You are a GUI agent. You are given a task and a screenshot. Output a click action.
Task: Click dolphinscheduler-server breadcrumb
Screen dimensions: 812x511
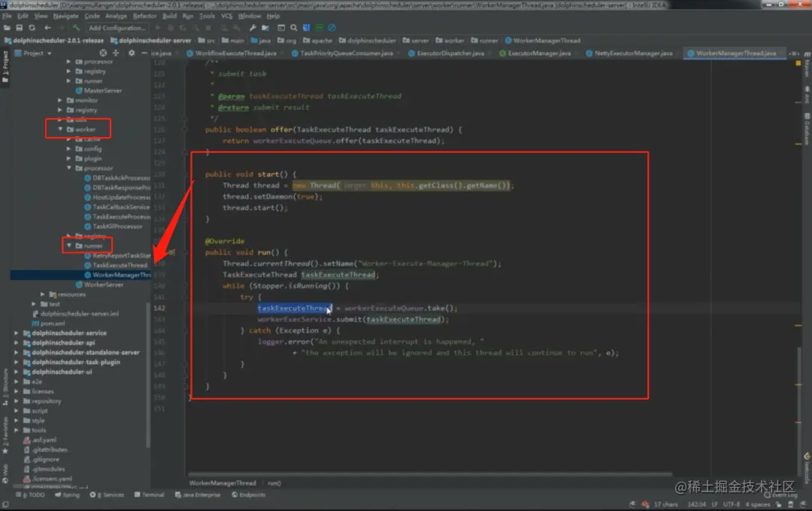coord(150,41)
